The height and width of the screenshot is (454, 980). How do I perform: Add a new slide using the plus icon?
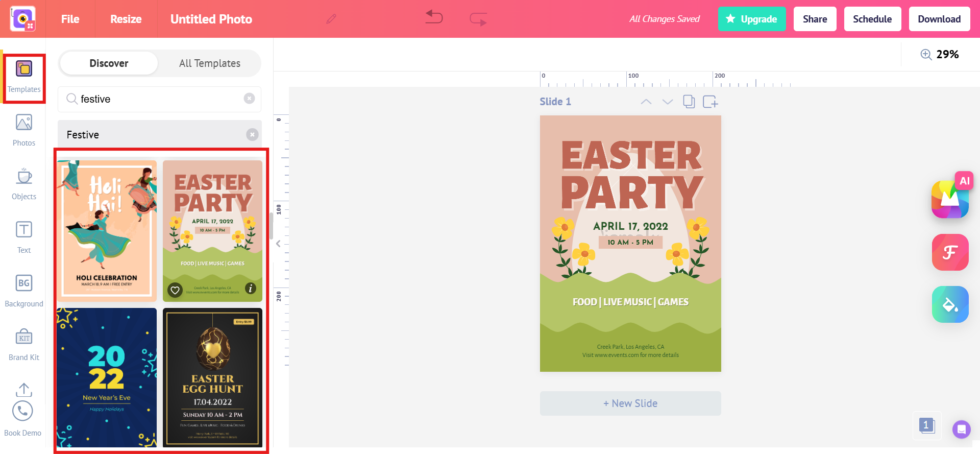pyautogui.click(x=710, y=102)
